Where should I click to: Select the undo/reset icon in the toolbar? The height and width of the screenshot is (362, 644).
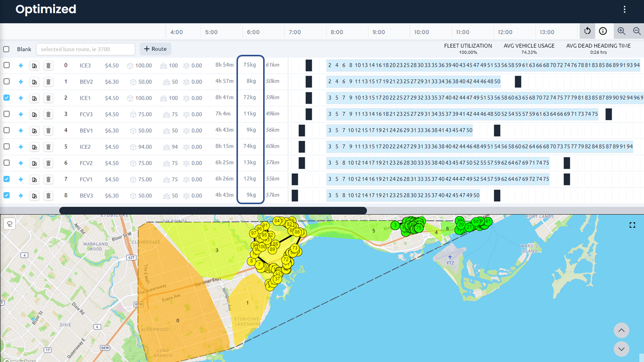[x=587, y=31]
